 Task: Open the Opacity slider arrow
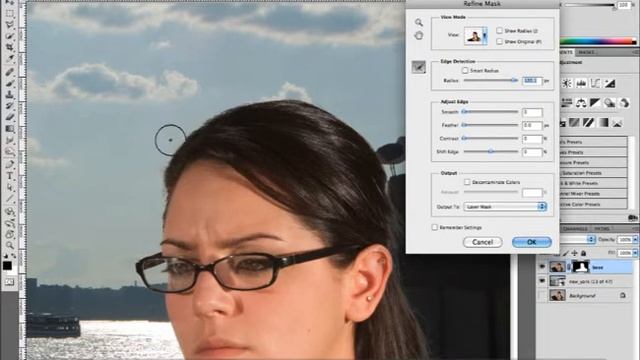pos(635,240)
